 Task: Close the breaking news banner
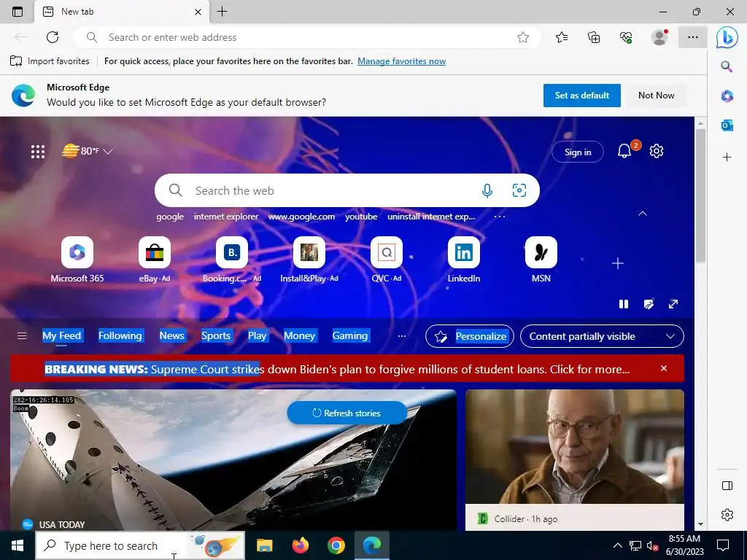(x=664, y=368)
